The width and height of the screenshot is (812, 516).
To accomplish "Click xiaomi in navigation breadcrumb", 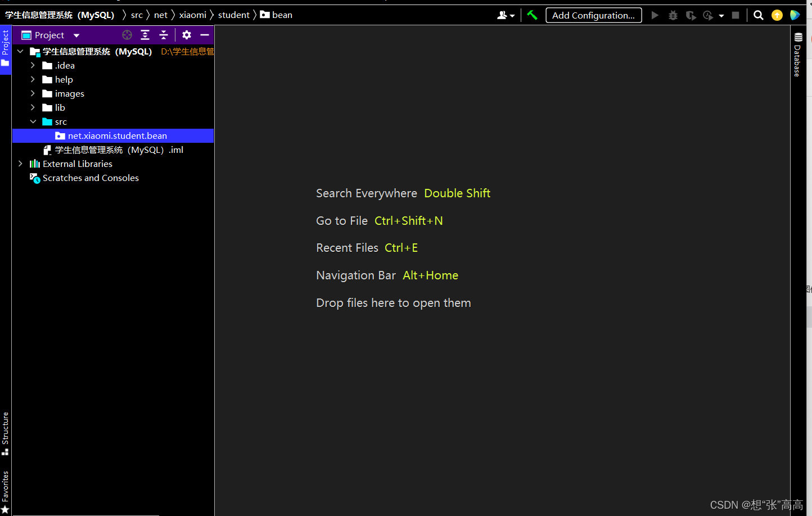I will coord(193,15).
